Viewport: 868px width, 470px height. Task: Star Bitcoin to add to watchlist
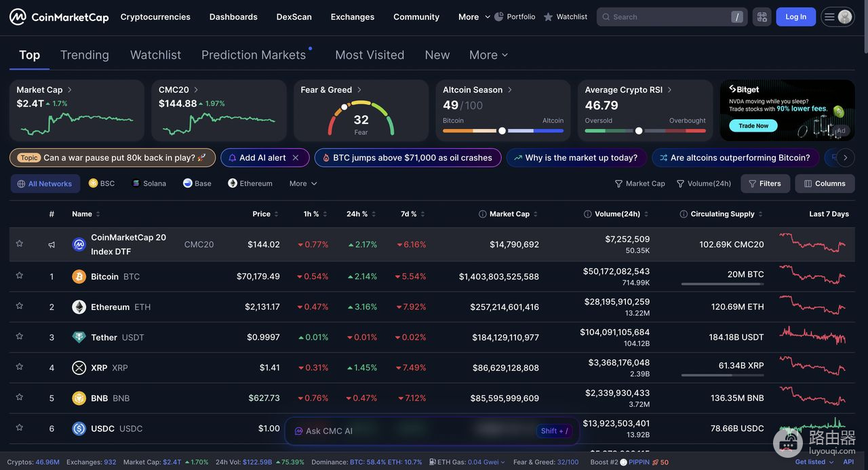coord(20,275)
